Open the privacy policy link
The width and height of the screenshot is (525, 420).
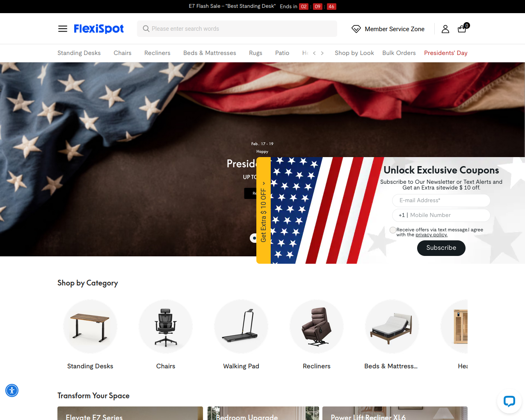point(431,235)
